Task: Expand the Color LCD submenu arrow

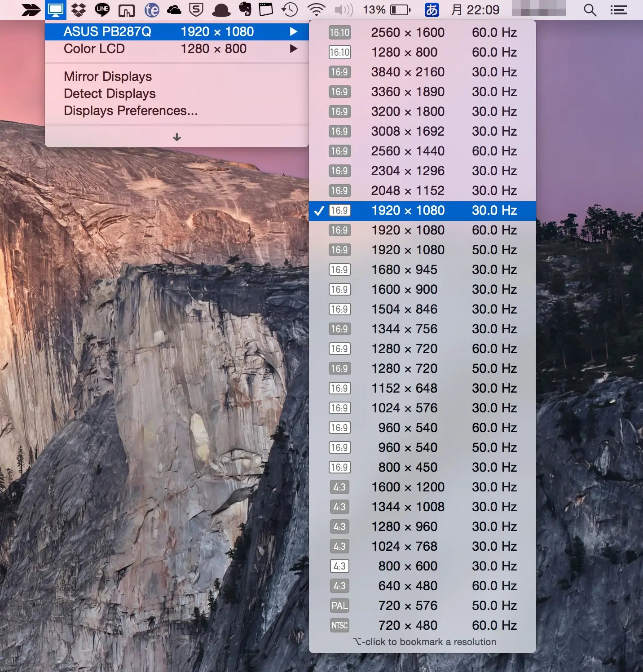Action: pos(294,49)
